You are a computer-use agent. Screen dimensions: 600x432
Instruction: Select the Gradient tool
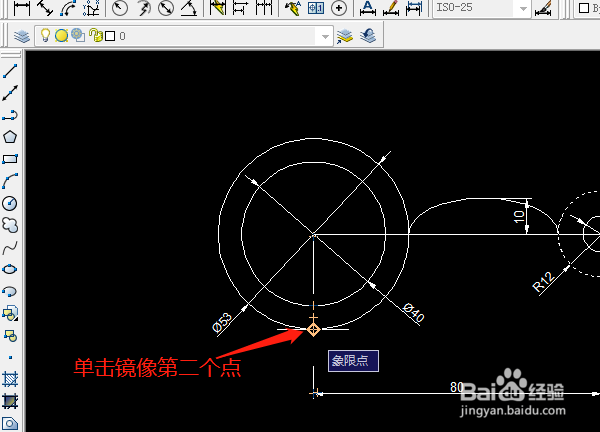pos(10,401)
